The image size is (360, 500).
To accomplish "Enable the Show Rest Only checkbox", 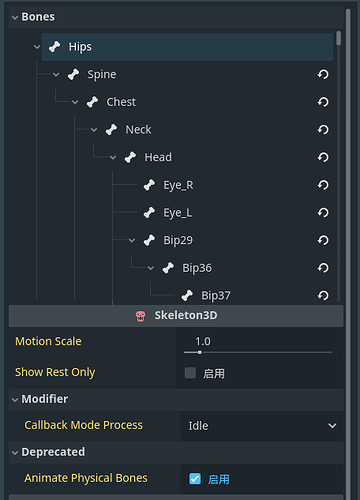I will pos(190,373).
